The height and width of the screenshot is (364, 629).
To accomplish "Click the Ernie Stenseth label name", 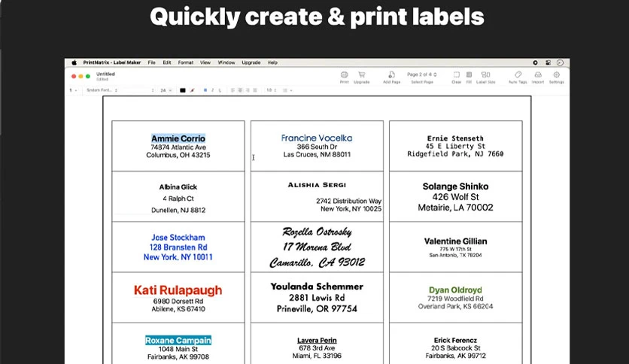I will (455, 138).
